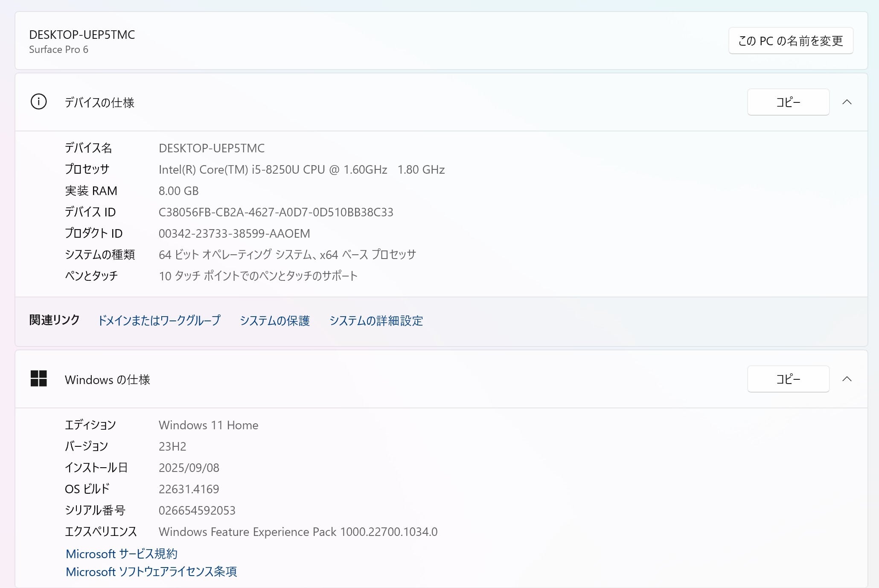Collapse the デバイスの仕様 section chevron
Image resolution: width=879 pixels, height=588 pixels.
(847, 102)
